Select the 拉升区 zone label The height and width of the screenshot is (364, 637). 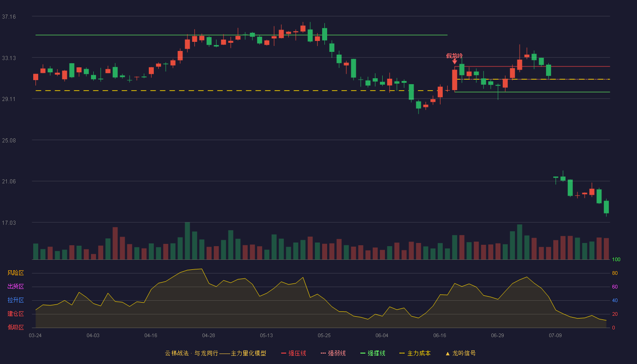15,300
